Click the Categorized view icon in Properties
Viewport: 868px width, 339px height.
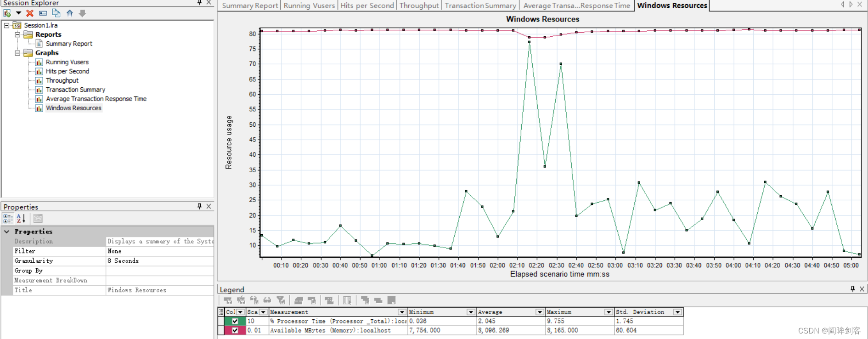pyautogui.click(x=8, y=219)
